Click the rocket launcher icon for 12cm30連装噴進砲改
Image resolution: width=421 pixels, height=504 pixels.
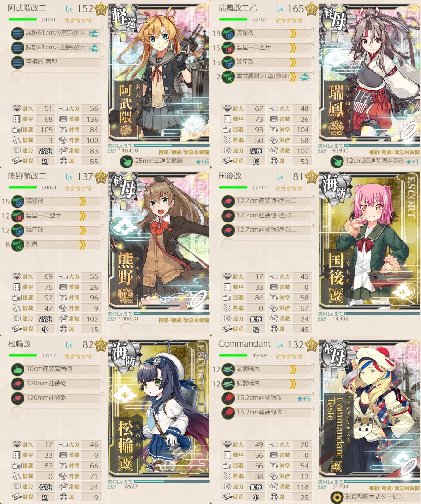(337, 162)
